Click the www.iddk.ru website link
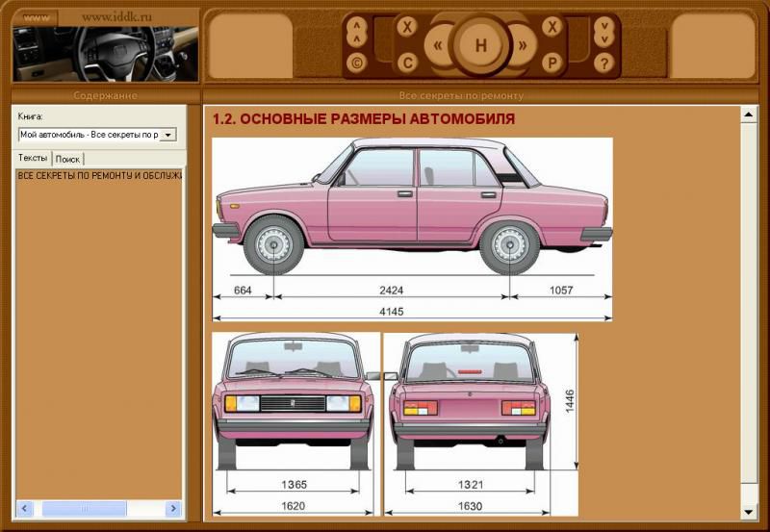The width and height of the screenshot is (770, 532). click(x=116, y=16)
